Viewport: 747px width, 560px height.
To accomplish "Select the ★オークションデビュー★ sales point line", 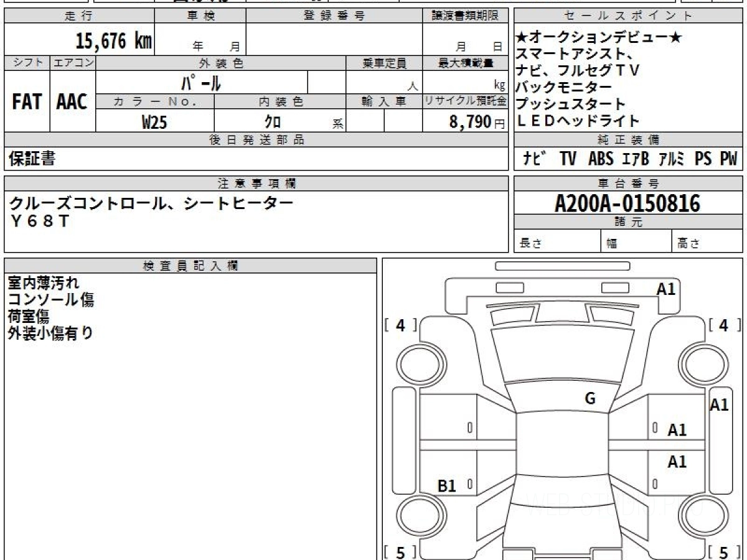I will (x=599, y=38).
